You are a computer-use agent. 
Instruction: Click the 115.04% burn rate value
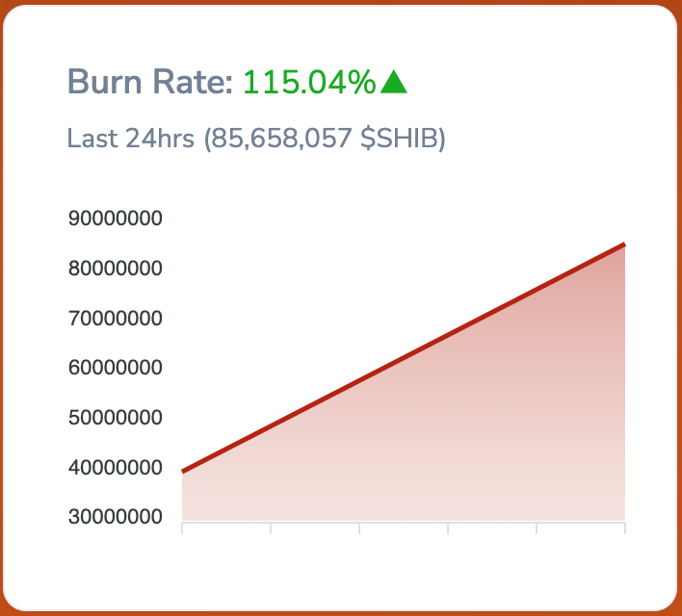(309, 82)
